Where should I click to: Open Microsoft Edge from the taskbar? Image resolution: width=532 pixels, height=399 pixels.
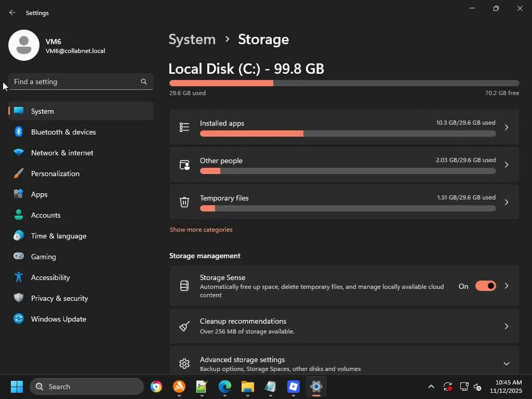click(x=225, y=387)
